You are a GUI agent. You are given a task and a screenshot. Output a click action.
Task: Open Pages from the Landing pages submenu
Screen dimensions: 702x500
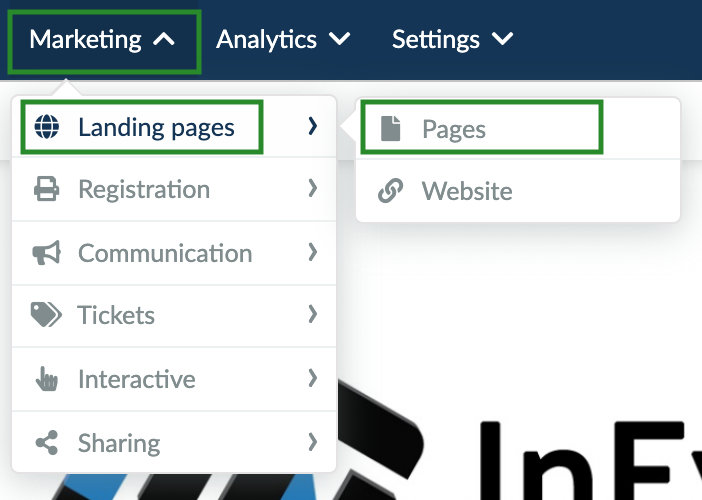tap(518, 128)
